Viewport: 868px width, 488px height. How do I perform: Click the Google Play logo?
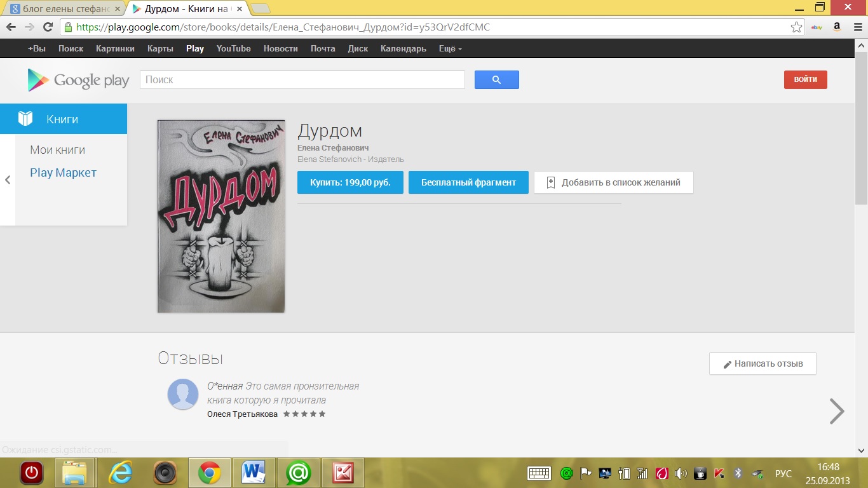[x=78, y=80]
